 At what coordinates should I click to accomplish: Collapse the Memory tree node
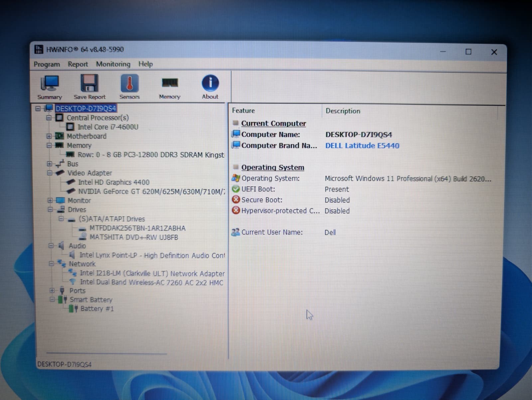[x=49, y=146]
